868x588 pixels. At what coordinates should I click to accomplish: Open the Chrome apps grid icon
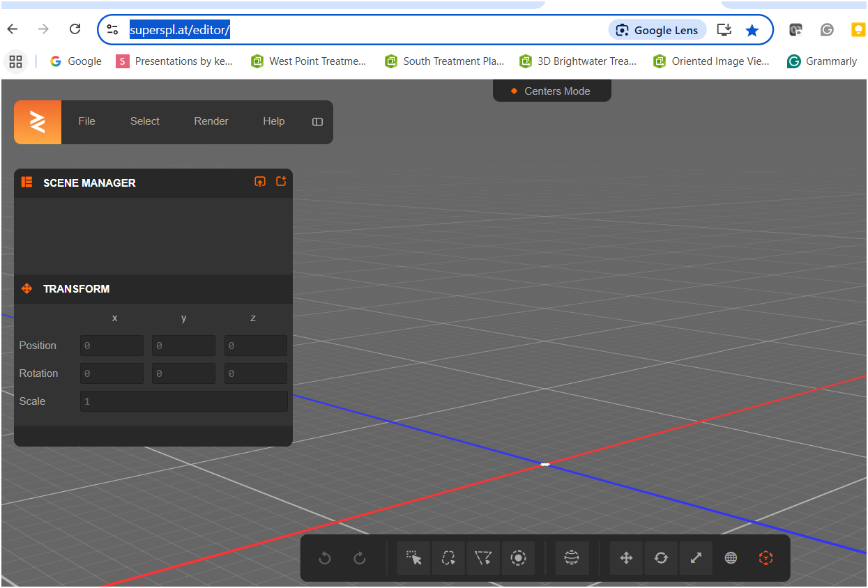15,61
